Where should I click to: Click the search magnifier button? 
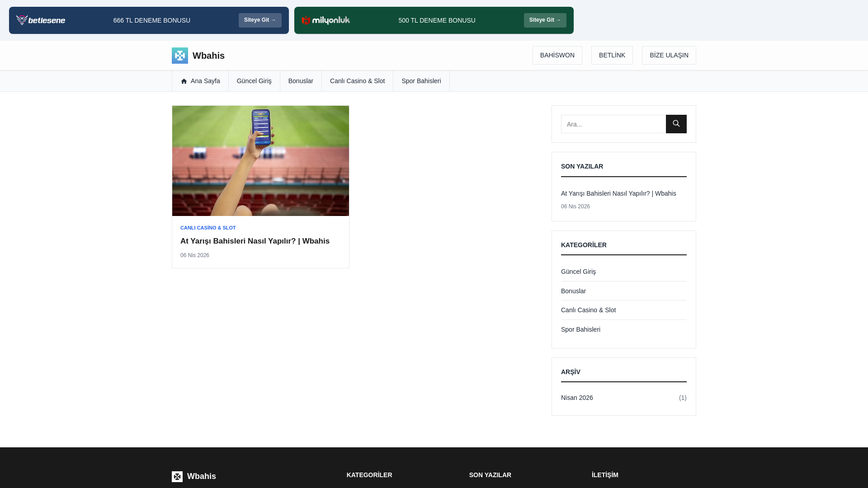(676, 124)
